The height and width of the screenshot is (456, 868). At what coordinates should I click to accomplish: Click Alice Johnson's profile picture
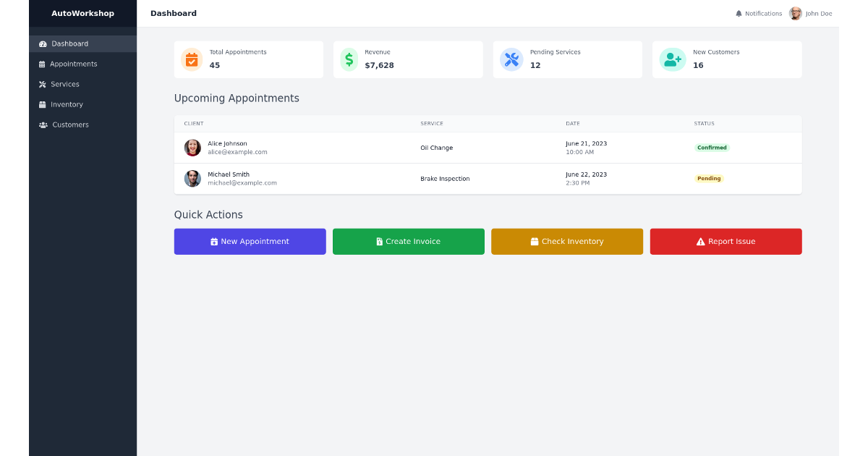tap(192, 147)
